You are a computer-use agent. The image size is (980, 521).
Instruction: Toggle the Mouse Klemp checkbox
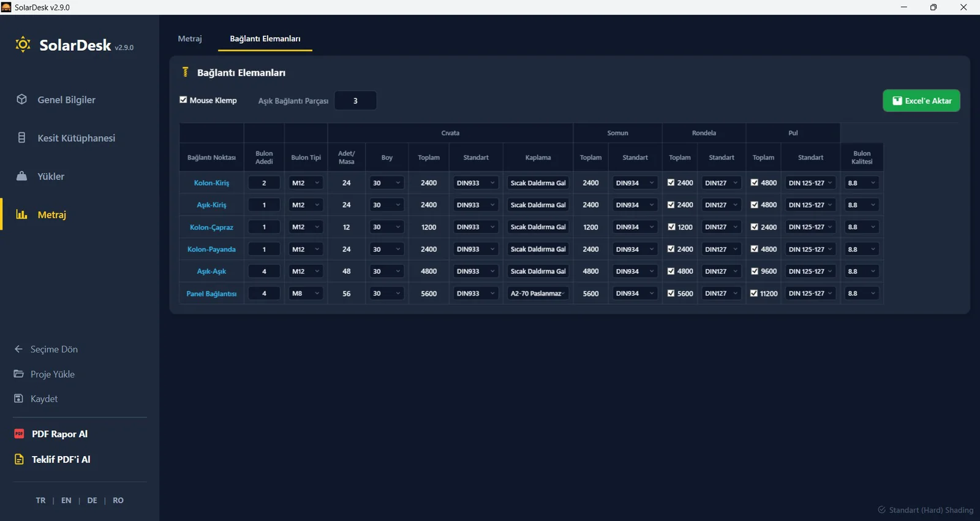[x=183, y=100]
